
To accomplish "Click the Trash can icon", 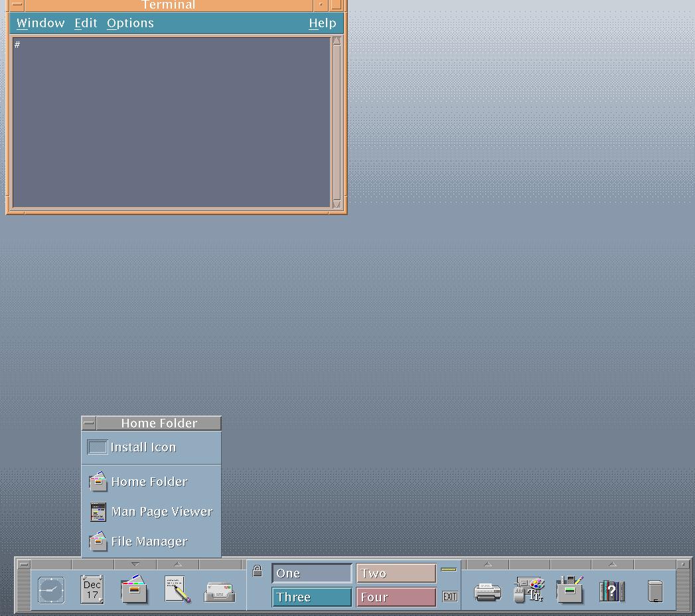I will 655,590.
